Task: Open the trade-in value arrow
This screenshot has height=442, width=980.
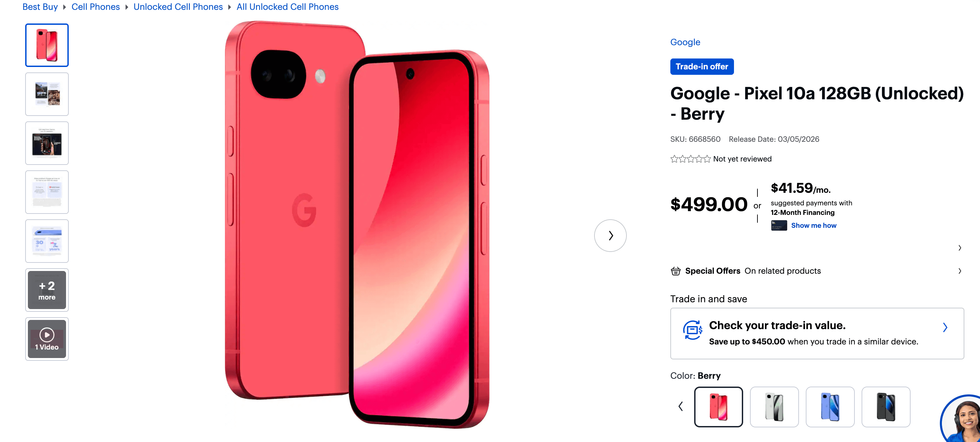Action: pos(945,327)
